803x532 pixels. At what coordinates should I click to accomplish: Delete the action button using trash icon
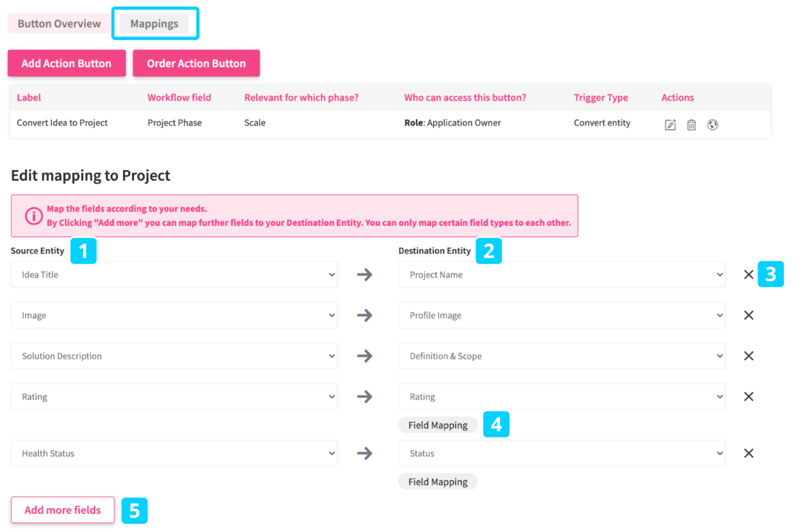[692, 124]
